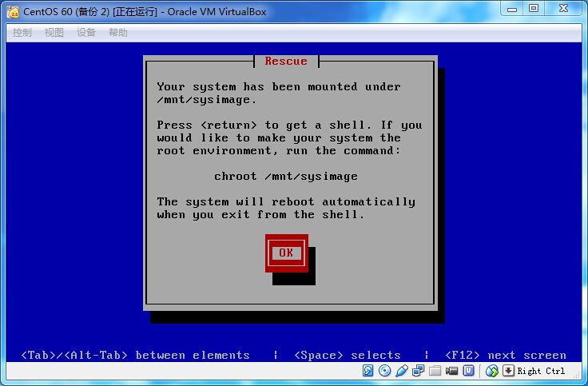
Task: Open the 视图 (View) menu
Action: tap(54, 33)
